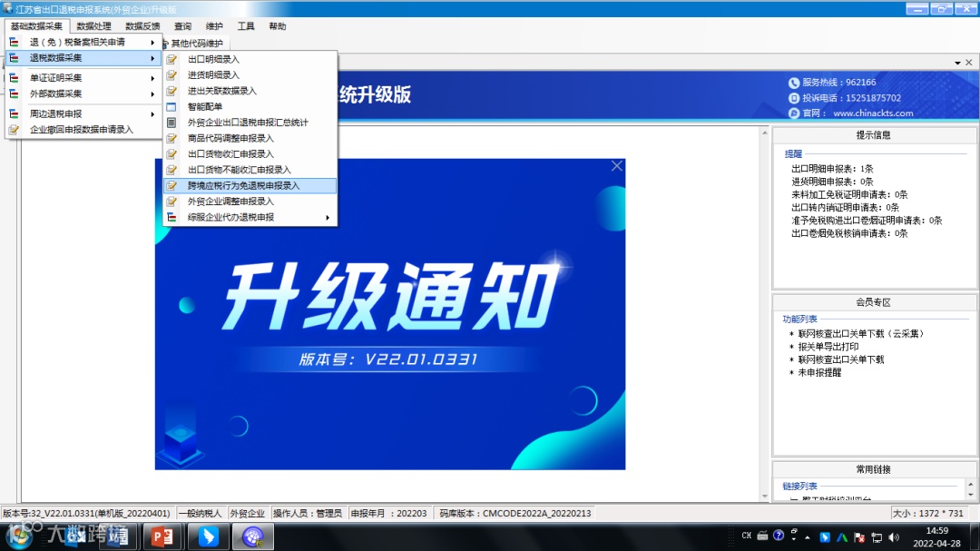980x551 pixels.
Task: Click edit icon beside 出口货物不能收汇申报录入
Action: 171,170
